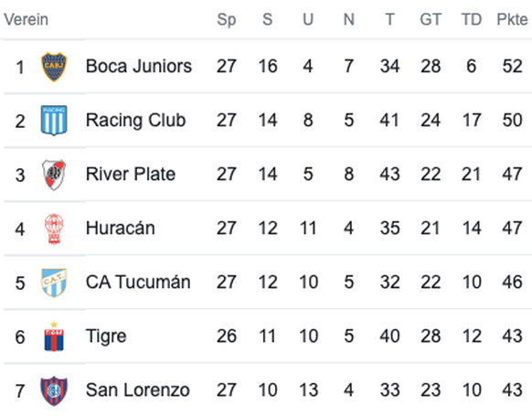Click the Racing Club crest icon
The width and height of the screenshot is (532, 416).
(x=54, y=121)
